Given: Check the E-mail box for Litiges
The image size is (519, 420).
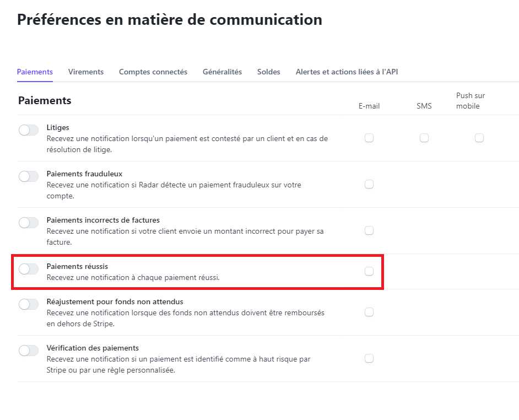Looking at the screenshot, I should (x=369, y=138).
